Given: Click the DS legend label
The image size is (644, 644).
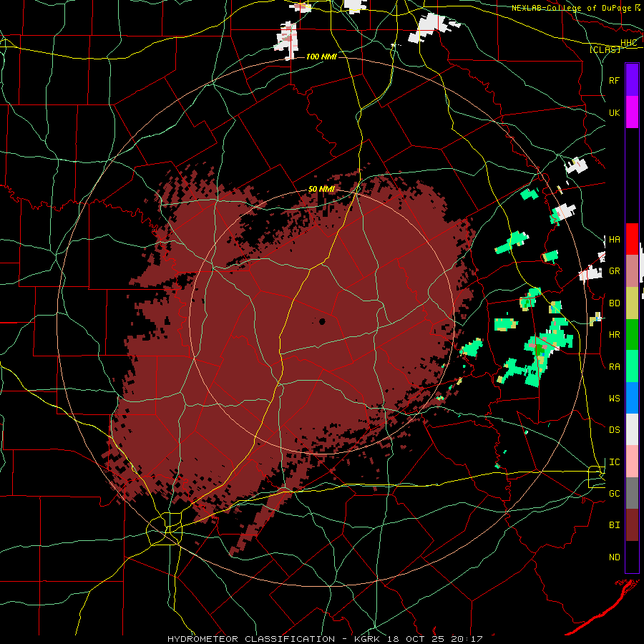Looking at the screenshot, I should [614, 430].
